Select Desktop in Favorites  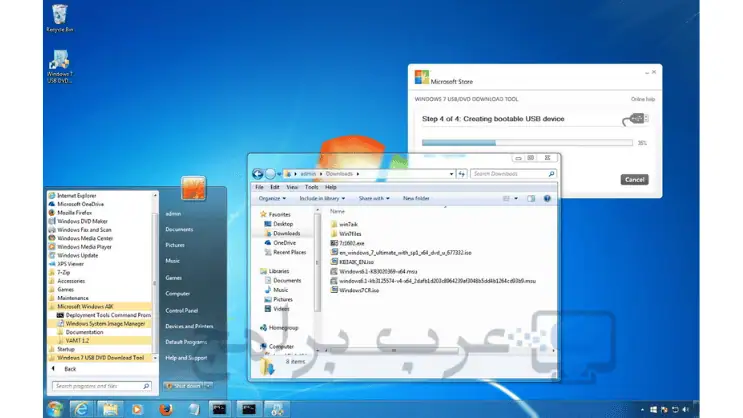(283, 224)
